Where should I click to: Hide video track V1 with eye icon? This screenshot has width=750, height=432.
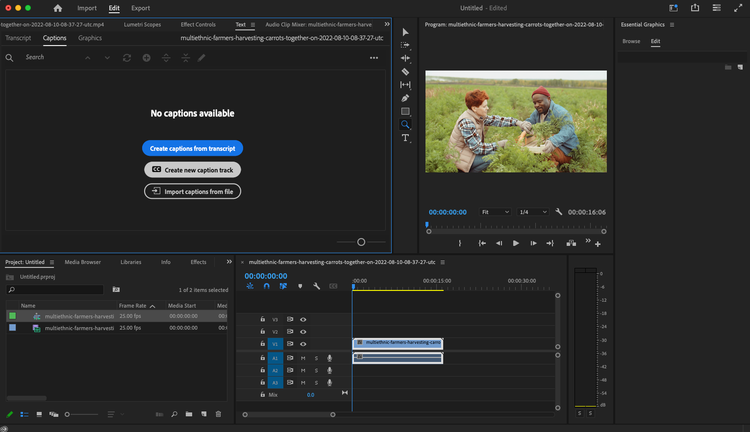(303, 343)
